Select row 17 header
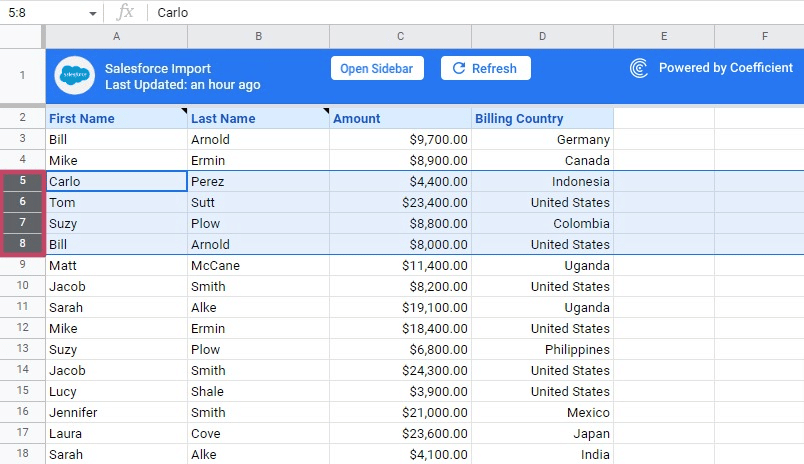This screenshot has height=464, width=804. (22, 433)
